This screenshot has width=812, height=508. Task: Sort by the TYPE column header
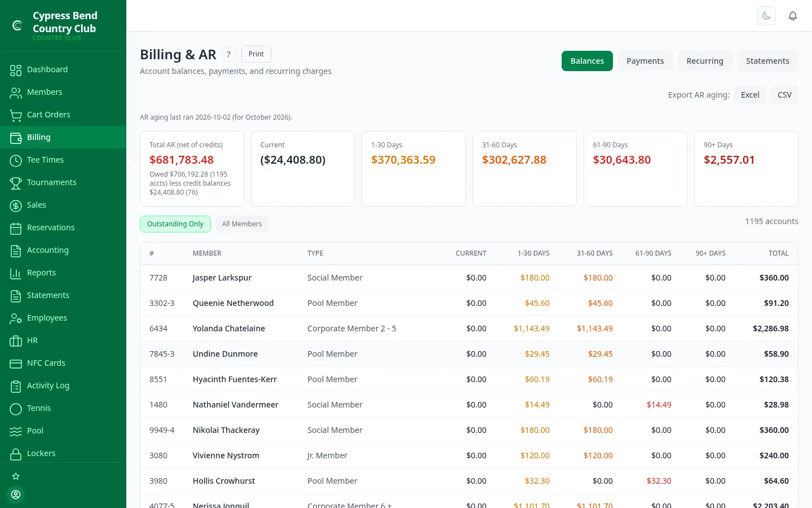315,253
